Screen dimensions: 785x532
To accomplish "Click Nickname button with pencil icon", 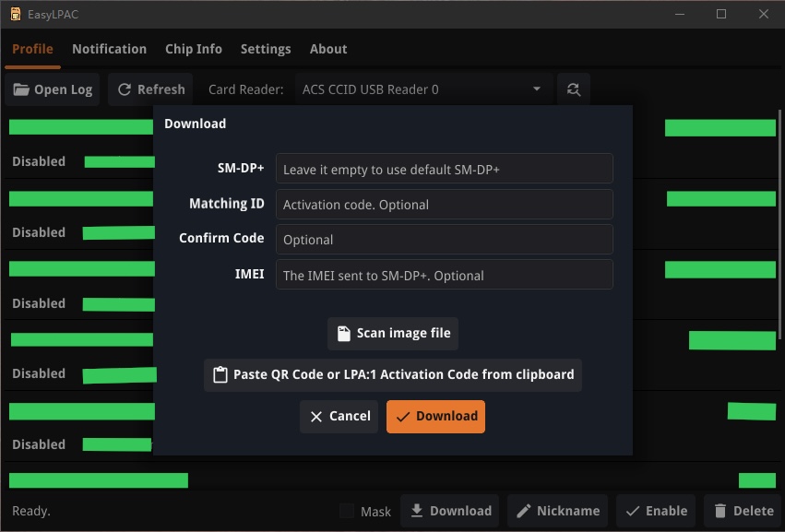I will 557,511.
